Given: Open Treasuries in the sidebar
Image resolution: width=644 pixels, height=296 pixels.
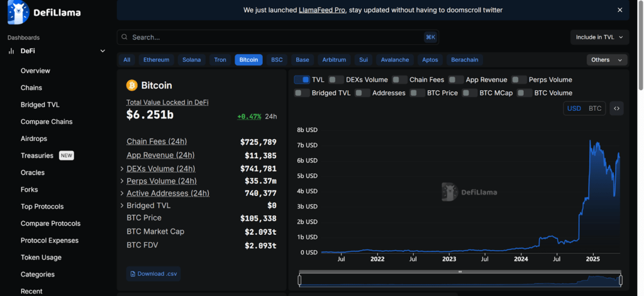Looking at the screenshot, I should [x=37, y=156].
